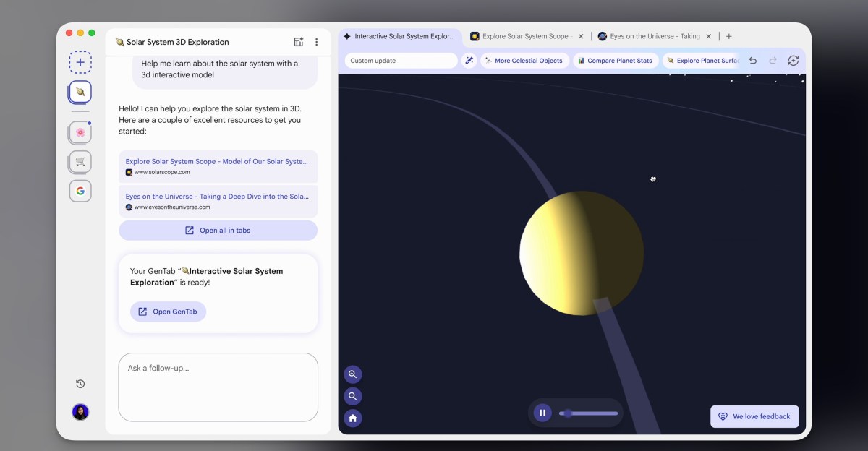Expand the chat options three-dot menu
This screenshot has width=868, height=451.
(x=316, y=42)
